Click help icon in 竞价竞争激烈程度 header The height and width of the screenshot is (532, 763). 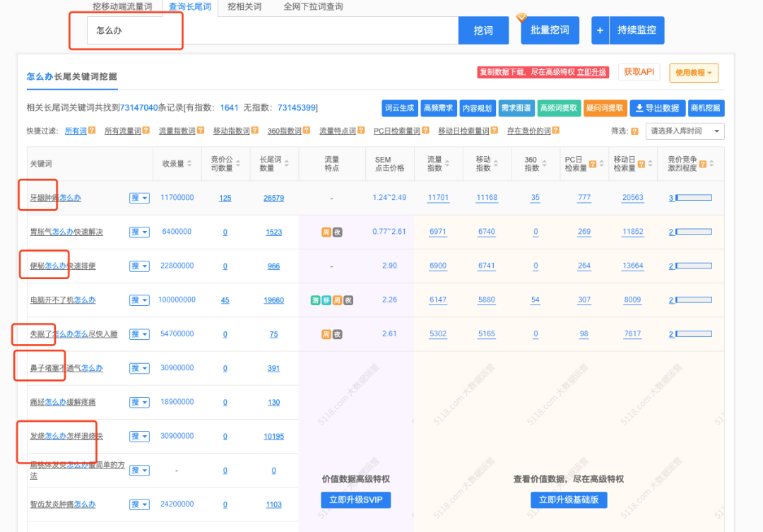[703, 164]
